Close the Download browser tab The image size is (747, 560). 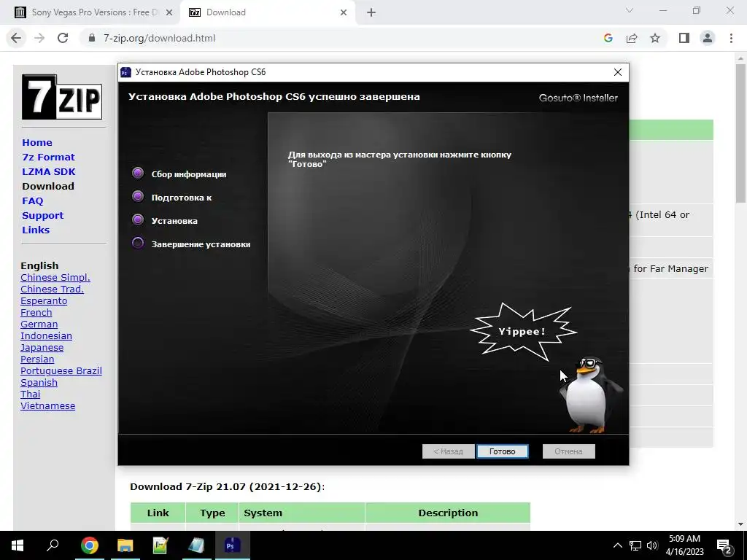point(344,13)
